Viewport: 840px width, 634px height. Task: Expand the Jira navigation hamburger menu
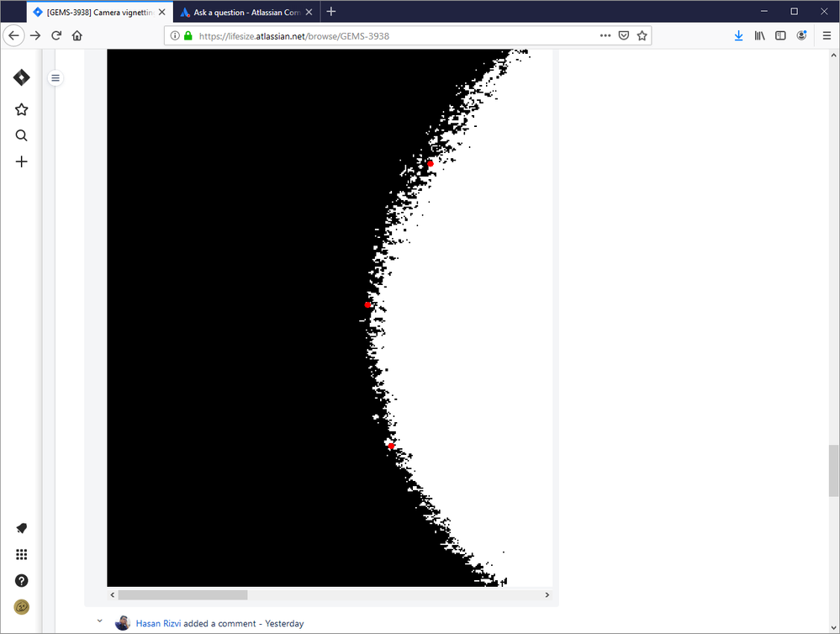[x=55, y=77]
